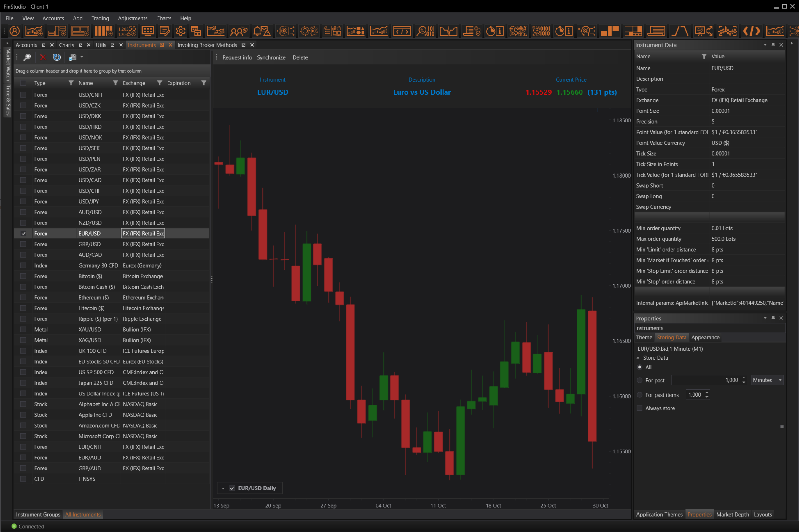The image size is (799, 532).
Task: Click the Request info button
Action: coord(237,58)
